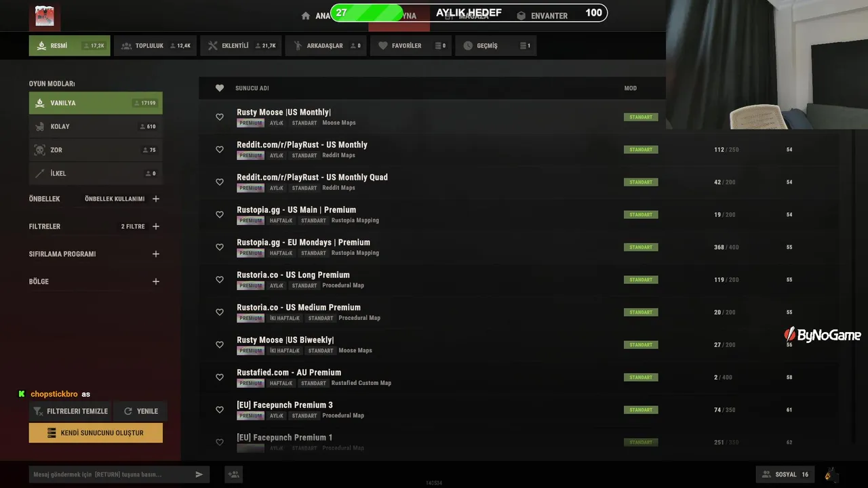The image size is (868, 488).
Task: Sort by Mod column header
Action: (631, 88)
